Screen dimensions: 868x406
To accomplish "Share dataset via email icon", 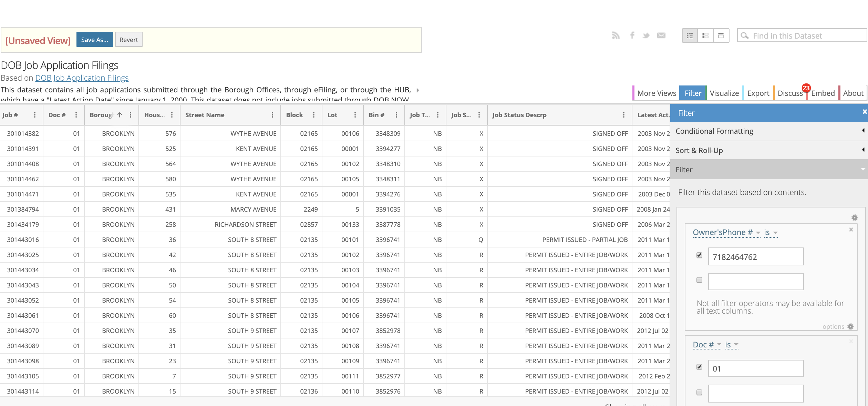I will click(x=661, y=35).
